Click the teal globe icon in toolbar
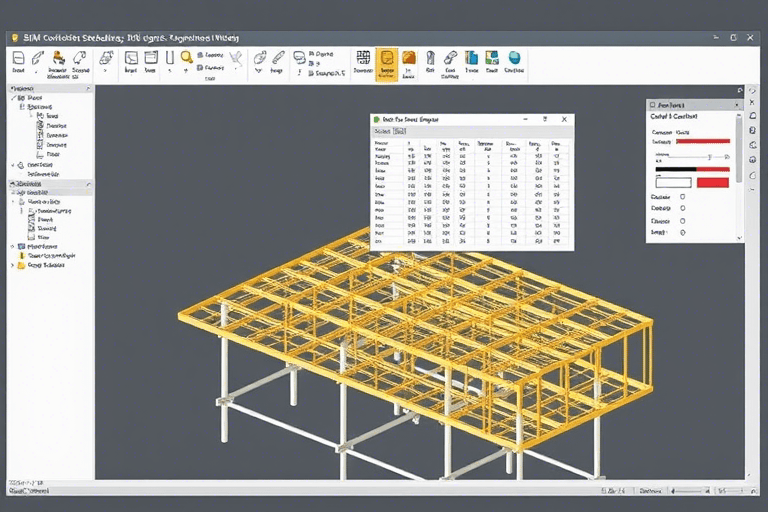 514,58
